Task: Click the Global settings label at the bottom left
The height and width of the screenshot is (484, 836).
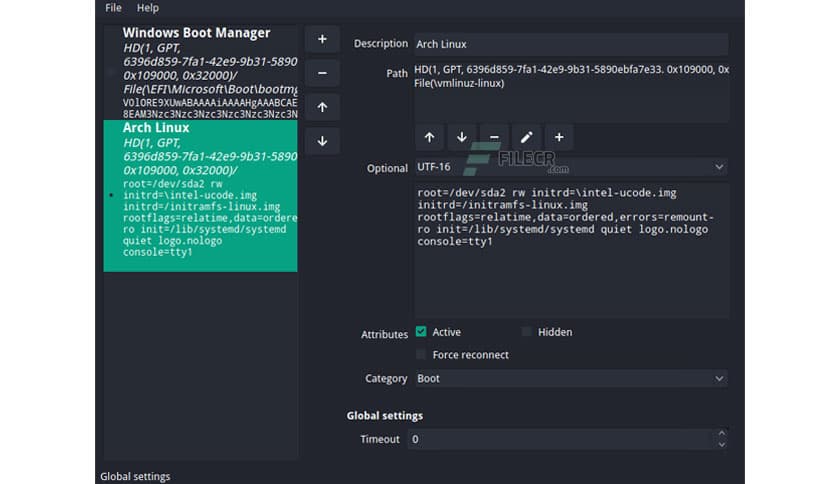Action: [135, 477]
